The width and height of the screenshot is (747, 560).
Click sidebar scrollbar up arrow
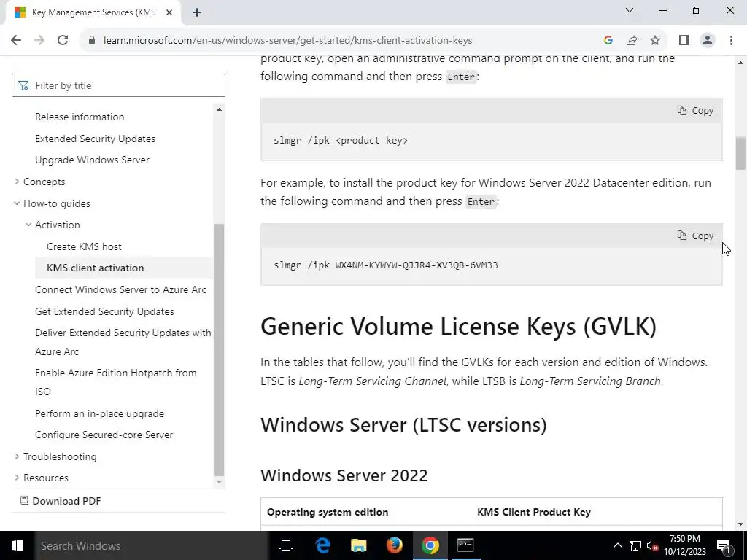tap(219, 109)
